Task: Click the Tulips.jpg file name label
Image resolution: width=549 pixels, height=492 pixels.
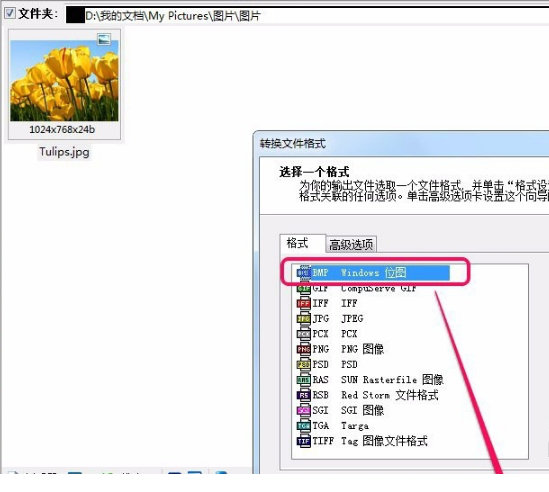Action: pos(64,152)
